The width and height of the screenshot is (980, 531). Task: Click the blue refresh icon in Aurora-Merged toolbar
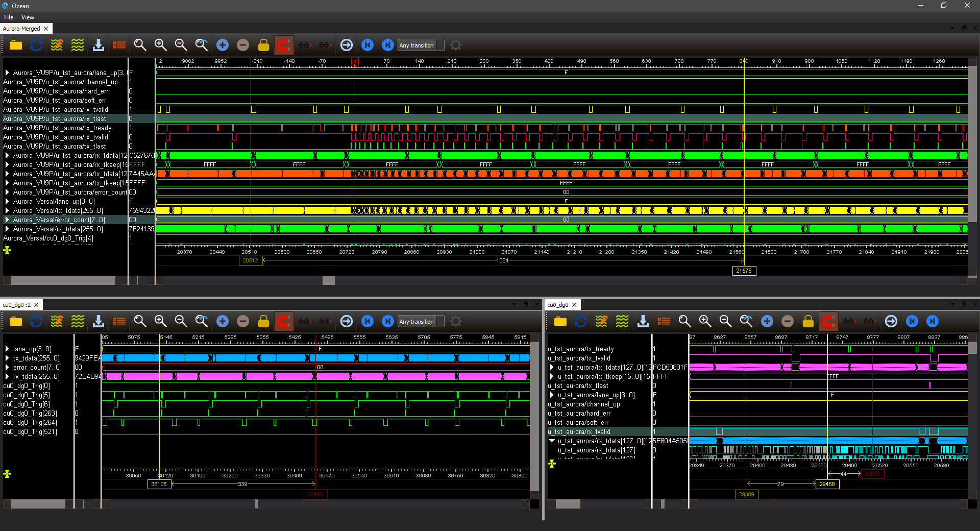36,45
